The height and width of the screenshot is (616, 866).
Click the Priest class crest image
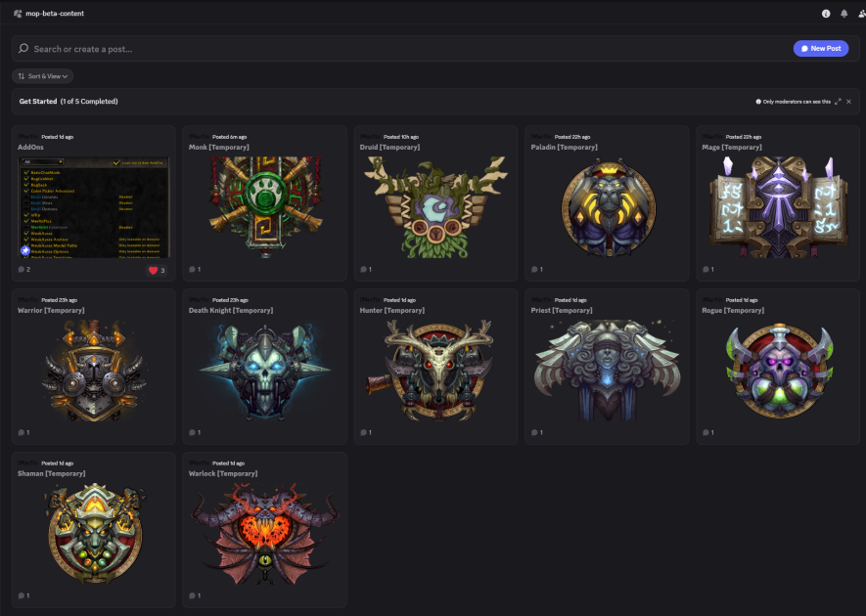click(607, 371)
